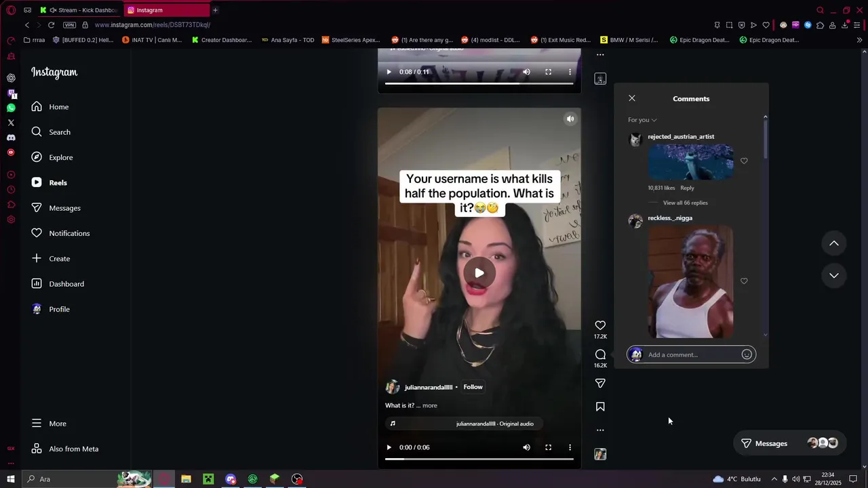Open a new browser tab
The width and height of the screenshot is (868, 488).
click(x=215, y=10)
